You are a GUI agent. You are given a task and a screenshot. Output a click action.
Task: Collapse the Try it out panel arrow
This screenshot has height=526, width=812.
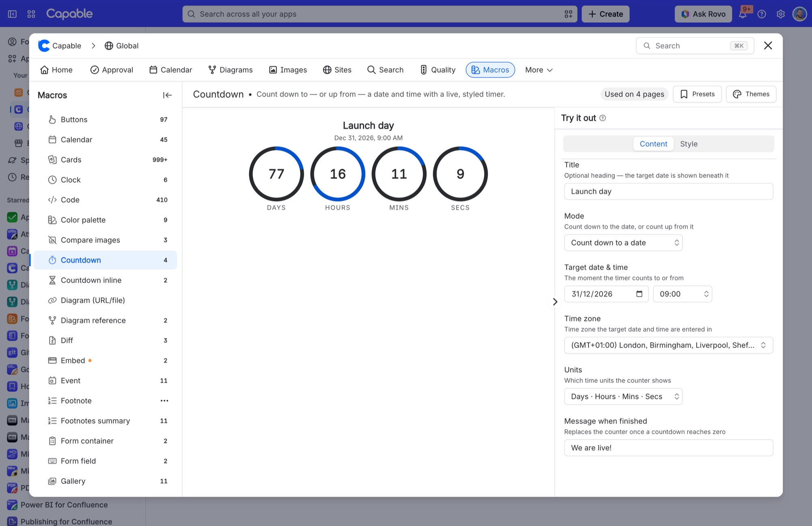[555, 302]
